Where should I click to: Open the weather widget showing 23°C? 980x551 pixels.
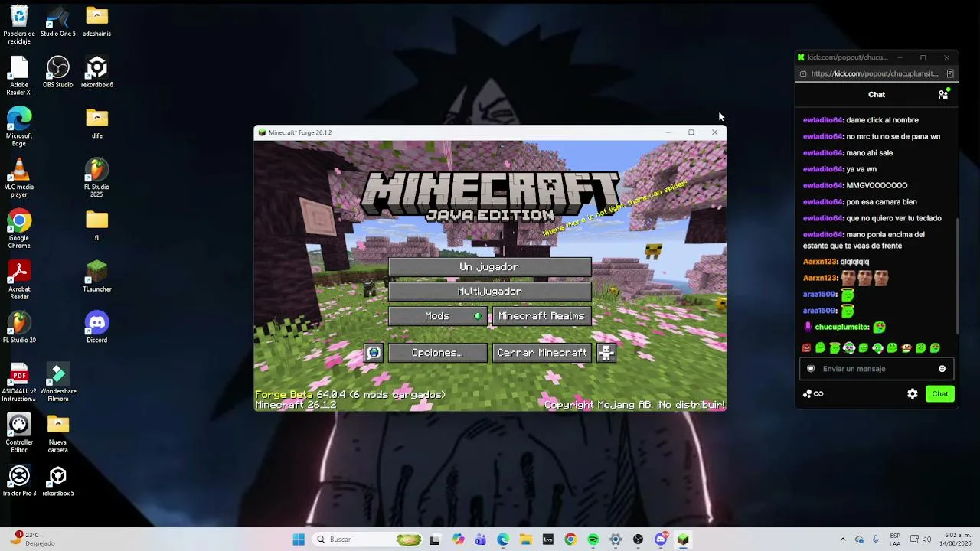(x=31, y=540)
